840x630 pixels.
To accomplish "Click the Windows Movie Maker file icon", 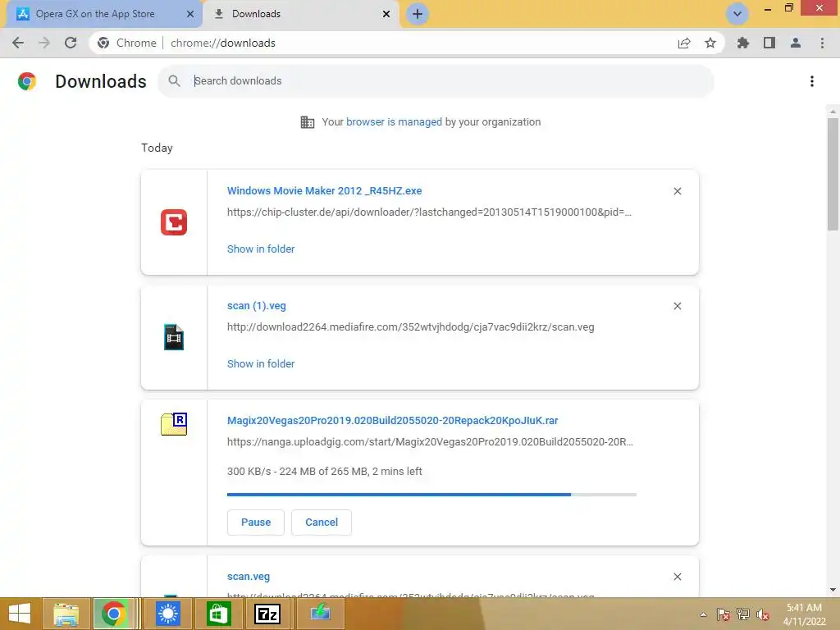I will tap(174, 222).
